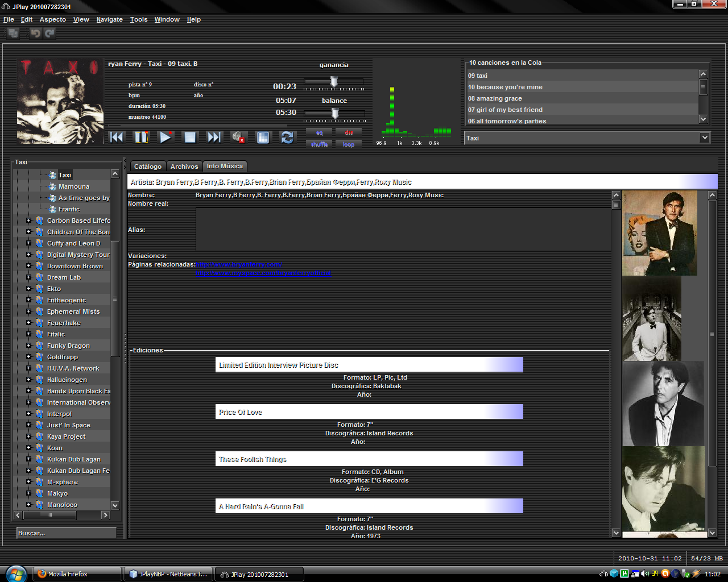Open the Taxi playlist dropdown
Viewport: 728px width, 582px height.
(x=705, y=138)
